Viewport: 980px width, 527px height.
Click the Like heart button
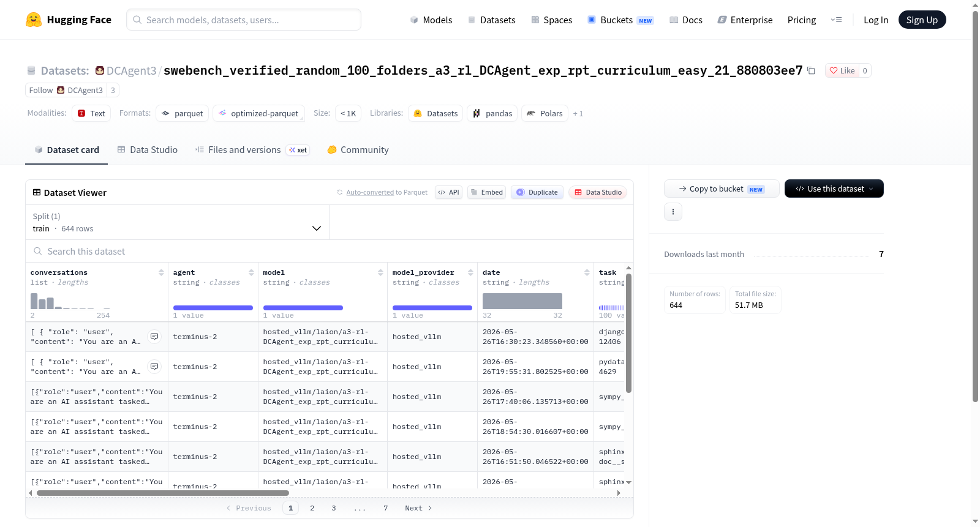point(842,70)
